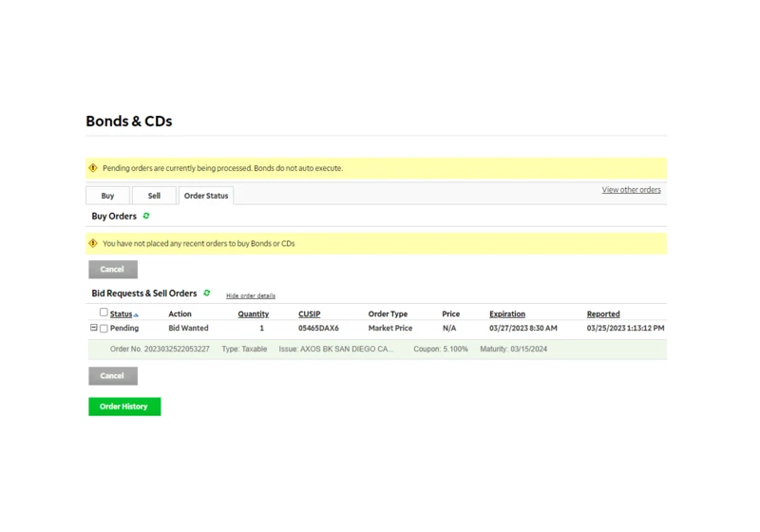Refresh the Buy Orders list
Screen dimensions: 760x532
point(146,216)
